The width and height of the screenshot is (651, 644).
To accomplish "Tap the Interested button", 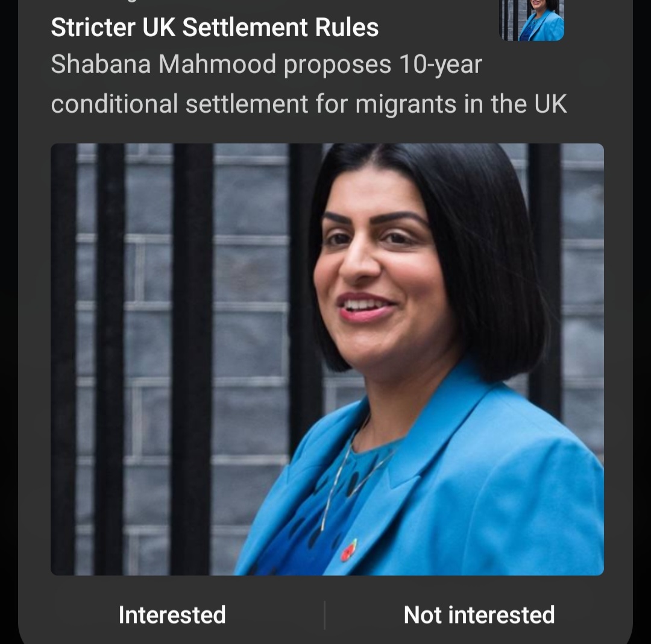I will click(172, 614).
